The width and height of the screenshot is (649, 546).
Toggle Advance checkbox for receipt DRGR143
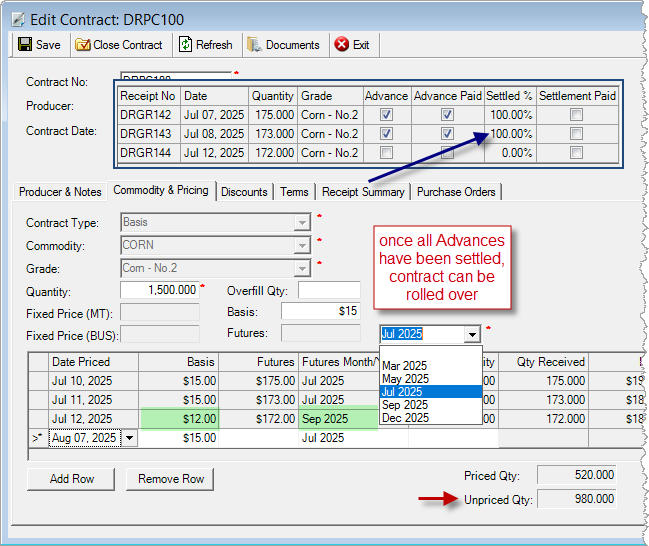pos(386,134)
